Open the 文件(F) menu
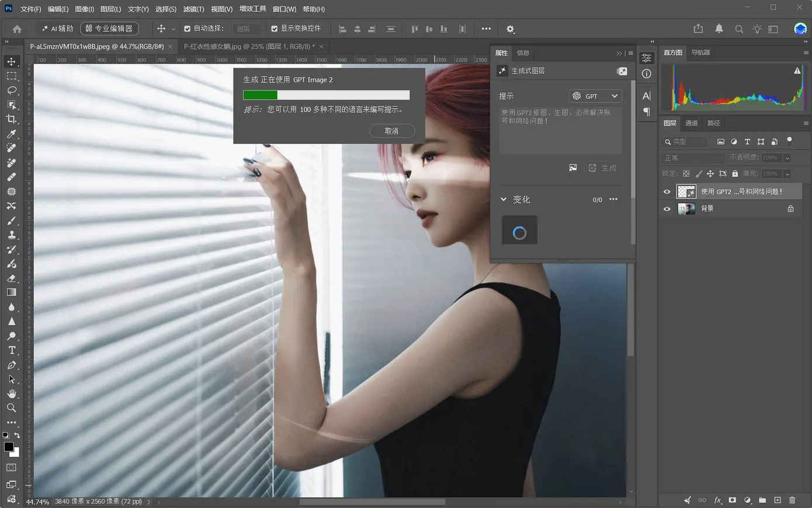Viewport: 812px width, 508px height. coord(31,9)
